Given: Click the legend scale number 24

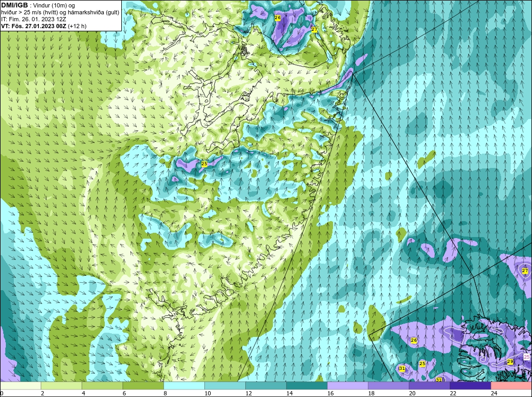Looking at the screenshot, I should pyautogui.click(x=494, y=393).
